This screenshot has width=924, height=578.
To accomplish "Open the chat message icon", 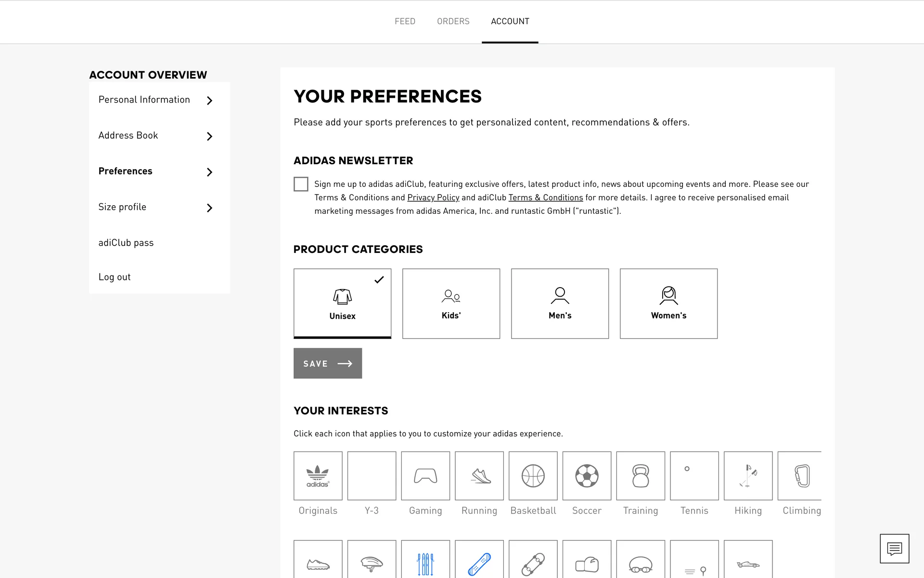I will (894, 549).
